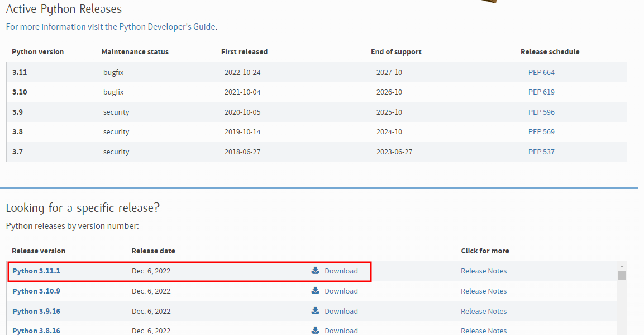The width and height of the screenshot is (644, 335).
Task: Click Python releases by version number text
Action: click(72, 226)
